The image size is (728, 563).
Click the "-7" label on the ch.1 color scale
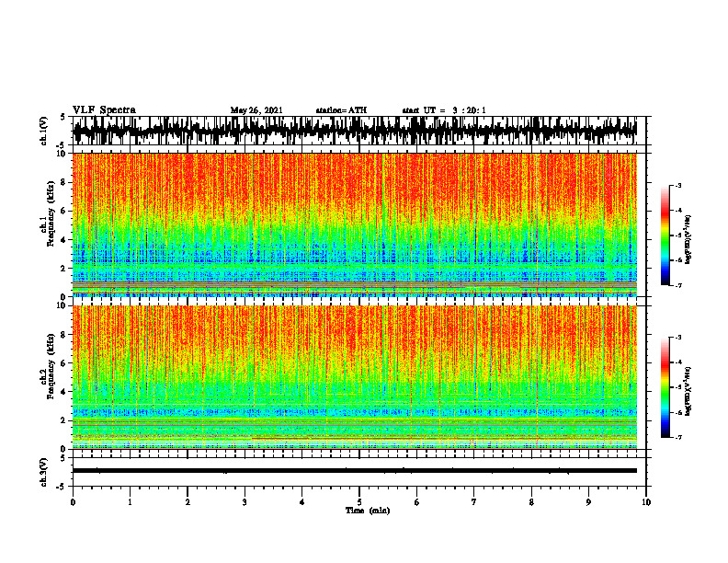677,285
